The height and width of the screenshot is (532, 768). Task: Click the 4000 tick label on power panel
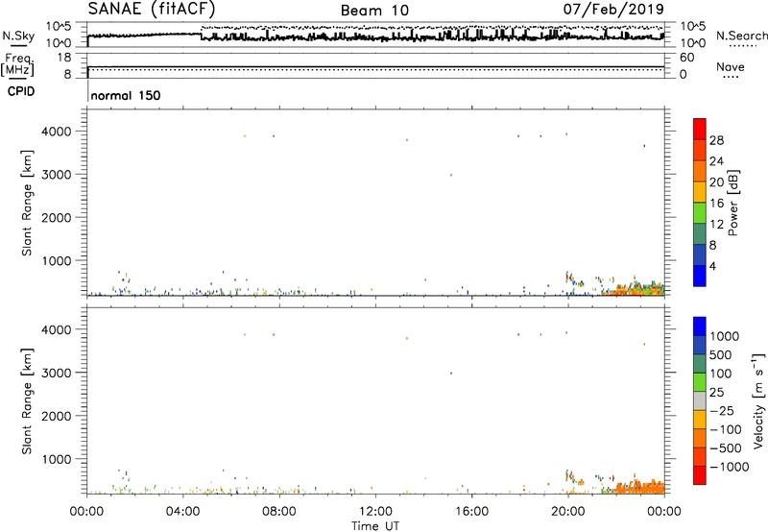(x=57, y=132)
